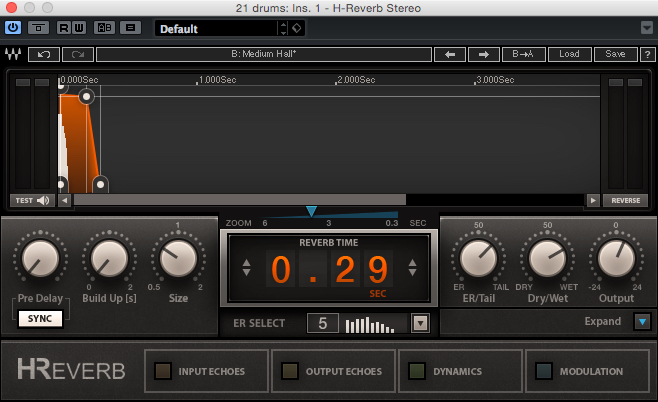Click the TEST speaker button
Viewport: 658px width, 402px height.
(x=32, y=201)
